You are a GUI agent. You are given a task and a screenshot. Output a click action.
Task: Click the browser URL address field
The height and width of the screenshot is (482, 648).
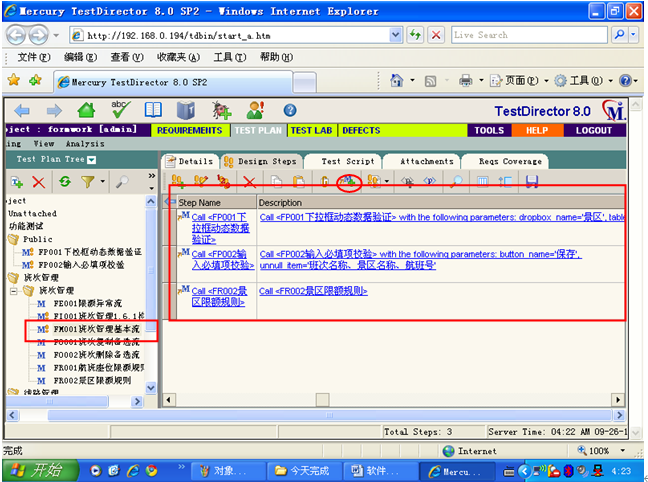click(231, 36)
